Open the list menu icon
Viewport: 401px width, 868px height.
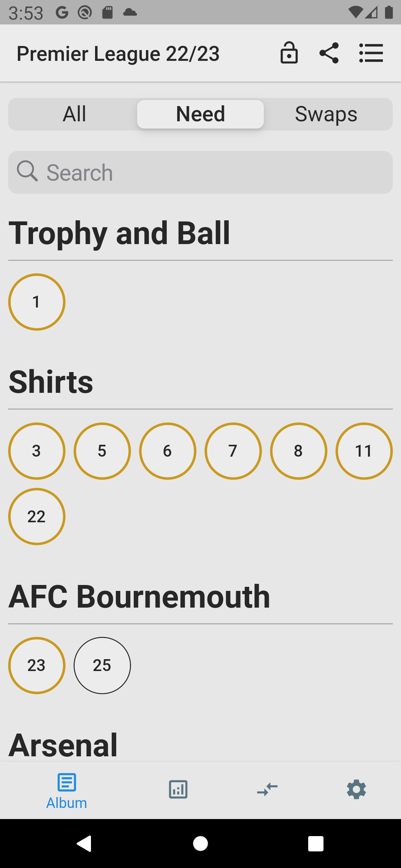371,53
